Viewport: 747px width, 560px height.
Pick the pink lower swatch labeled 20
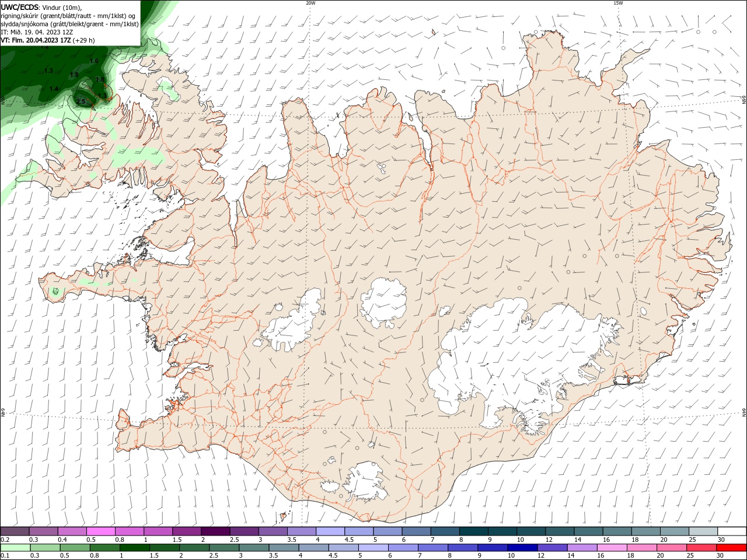671,548
